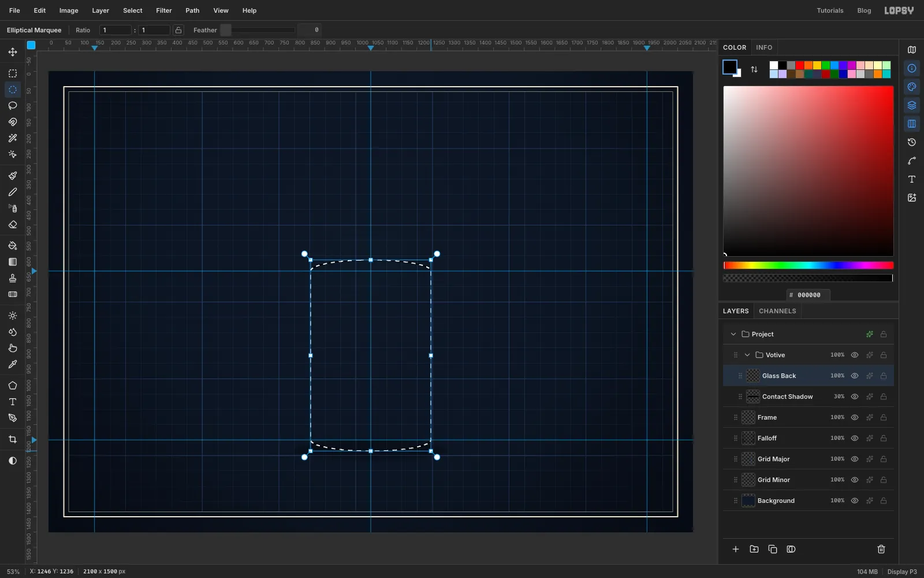This screenshot has width=924, height=578.
Task: Open the History panel icon
Action: point(912,142)
